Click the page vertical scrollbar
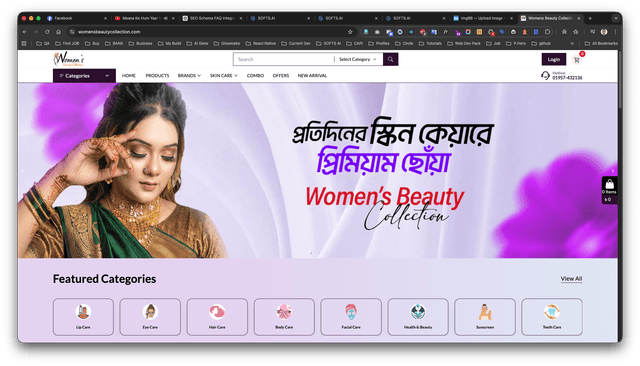This screenshot has width=640, height=366. [620, 80]
